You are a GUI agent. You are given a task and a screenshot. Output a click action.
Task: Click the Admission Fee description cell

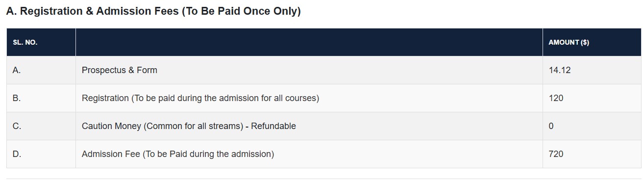pyautogui.click(x=309, y=154)
